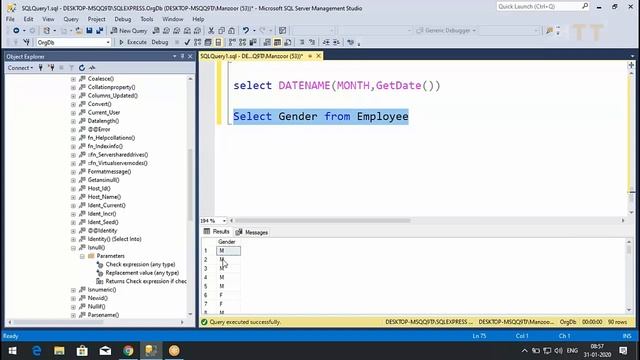The image size is (640, 360).
Task: Click the horizontal scrollbar of the query editor
Action: coord(322,220)
